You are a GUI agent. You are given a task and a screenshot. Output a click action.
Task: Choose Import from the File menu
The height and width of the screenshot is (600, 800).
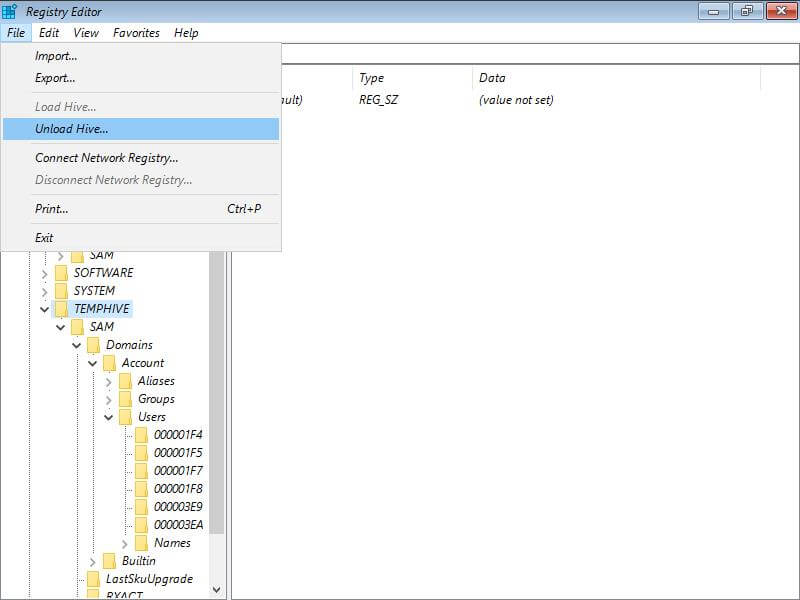[141, 56]
